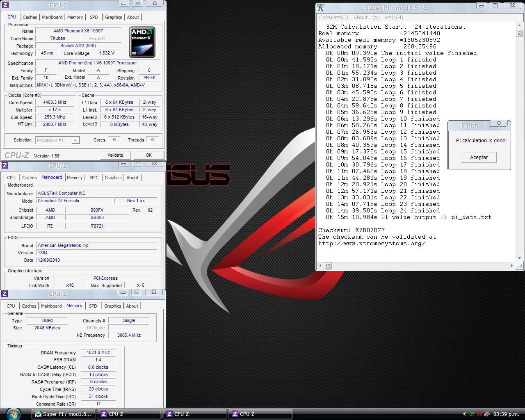Click Super PI vertical scrollbar up arrow
The height and width of the screenshot is (420, 525).
520,25
